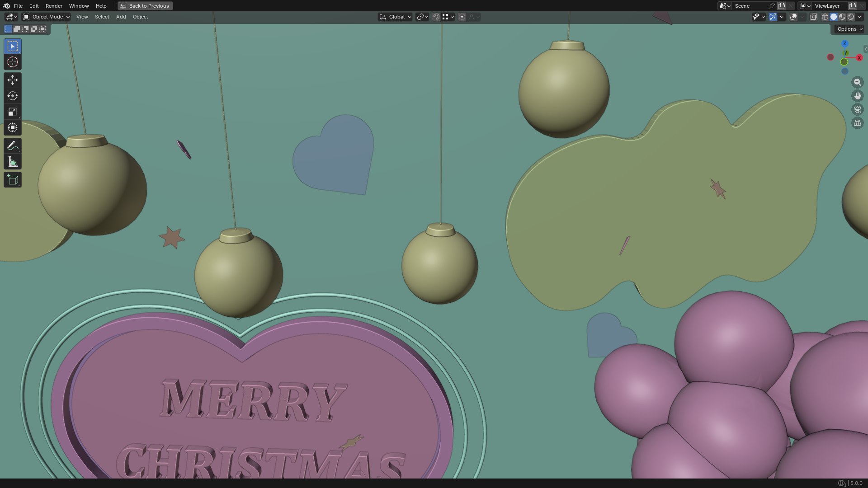868x488 pixels.
Task: Click the zoom magnifier viewport icon
Action: [857, 82]
